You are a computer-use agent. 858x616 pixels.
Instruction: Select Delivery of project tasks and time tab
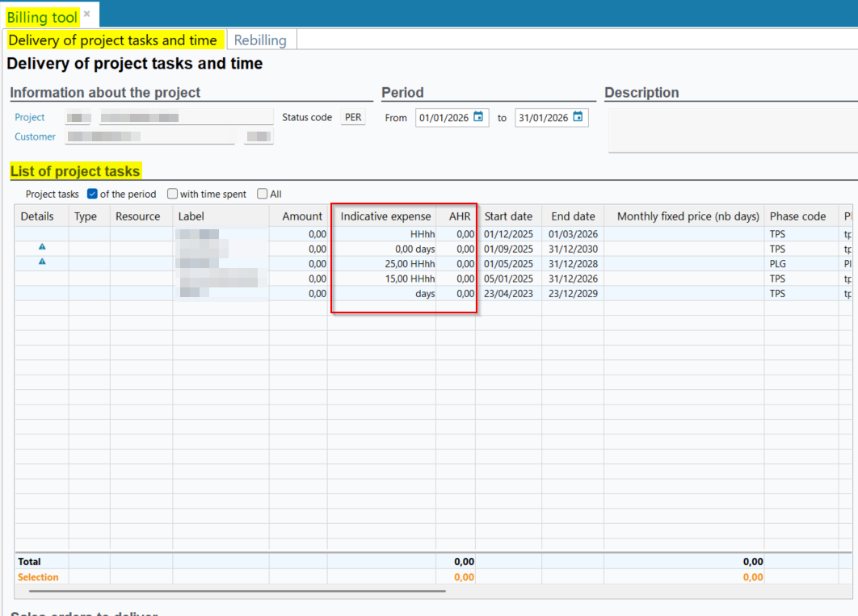tap(112, 40)
